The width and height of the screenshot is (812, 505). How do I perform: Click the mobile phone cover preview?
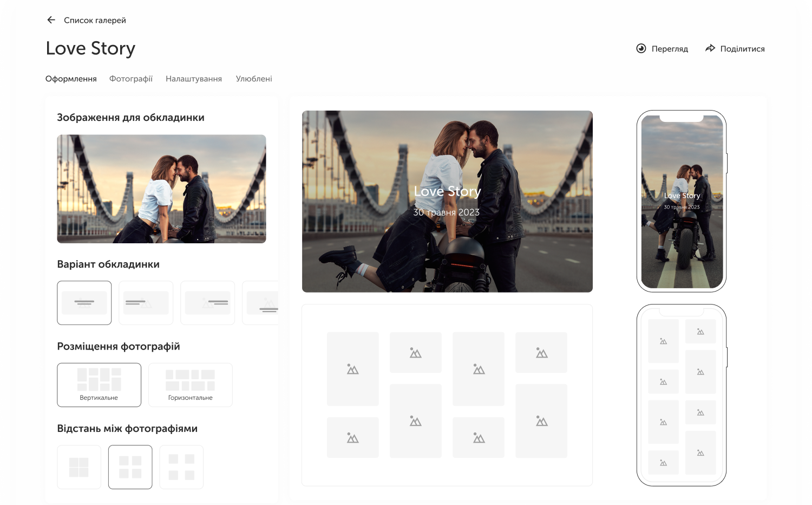[682, 202]
